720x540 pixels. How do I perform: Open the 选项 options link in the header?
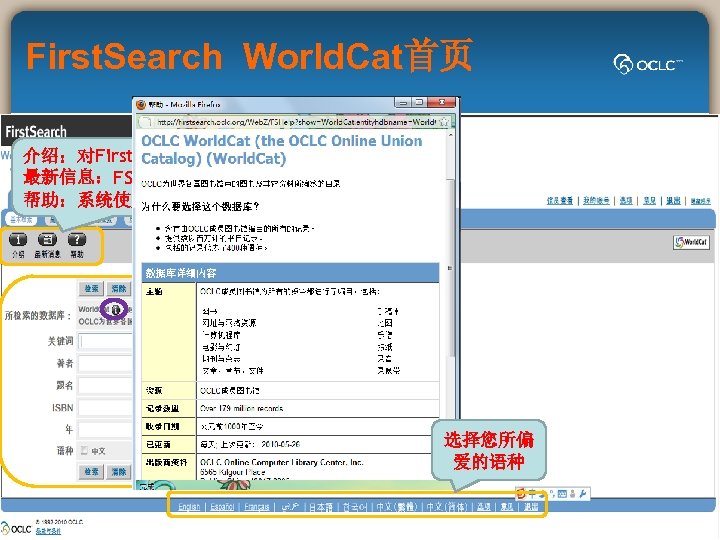click(x=626, y=201)
